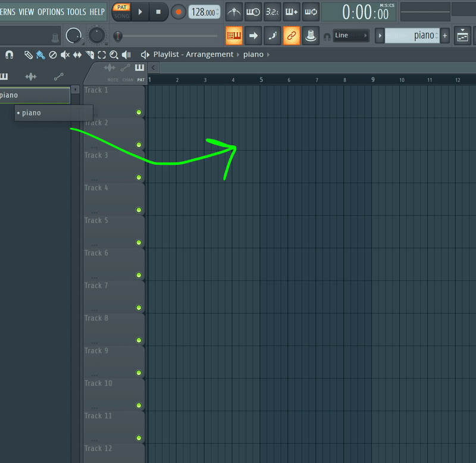
Task: Open the OPTIONS menu
Action: [x=51, y=12]
